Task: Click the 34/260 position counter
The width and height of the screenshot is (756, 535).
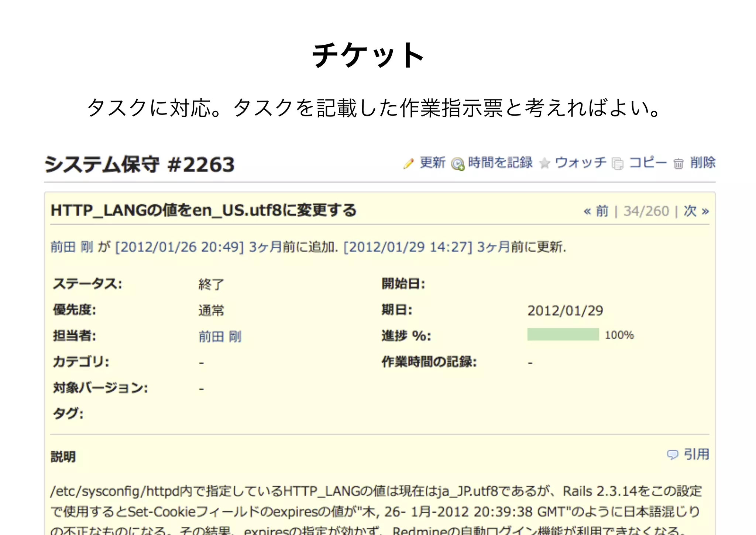Action: [646, 211]
